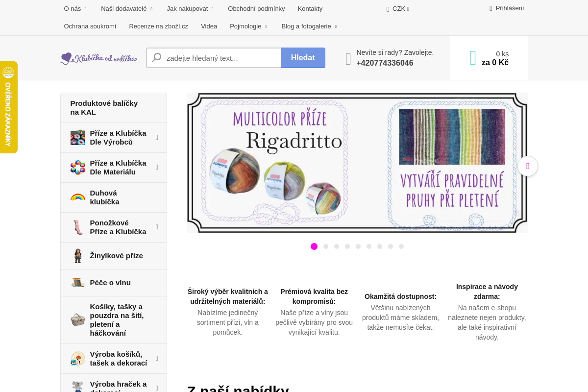Image resolution: width=588 pixels, height=392 pixels.
Task: Click the rainbow icon for Duhová klubíčka
Action: pyautogui.click(x=77, y=197)
